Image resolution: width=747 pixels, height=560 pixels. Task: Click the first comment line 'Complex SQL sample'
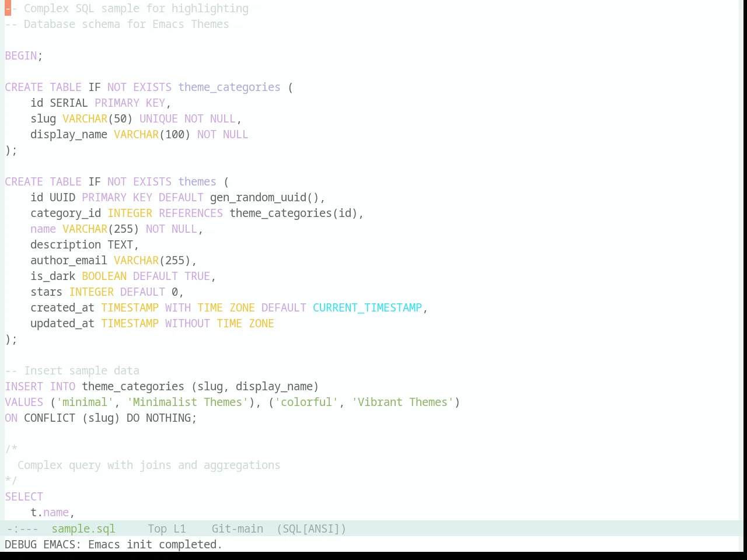127,8
